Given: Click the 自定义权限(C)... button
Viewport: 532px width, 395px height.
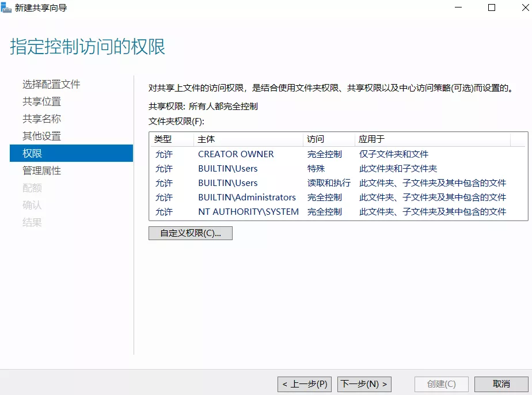Looking at the screenshot, I should pos(190,233).
